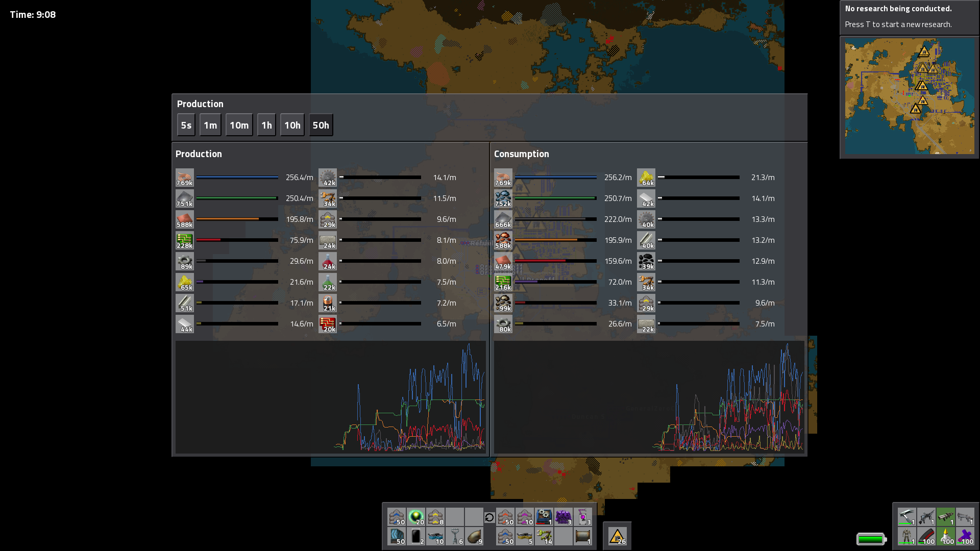This screenshot has height=551, width=980.
Task: Select black item quickbar slot with count 2
Action: click(x=416, y=536)
